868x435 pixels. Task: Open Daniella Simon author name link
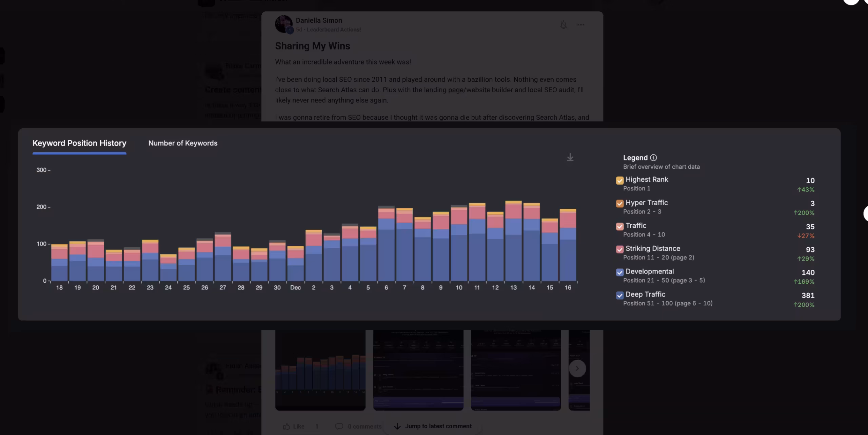pyautogui.click(x=319, y=20)
